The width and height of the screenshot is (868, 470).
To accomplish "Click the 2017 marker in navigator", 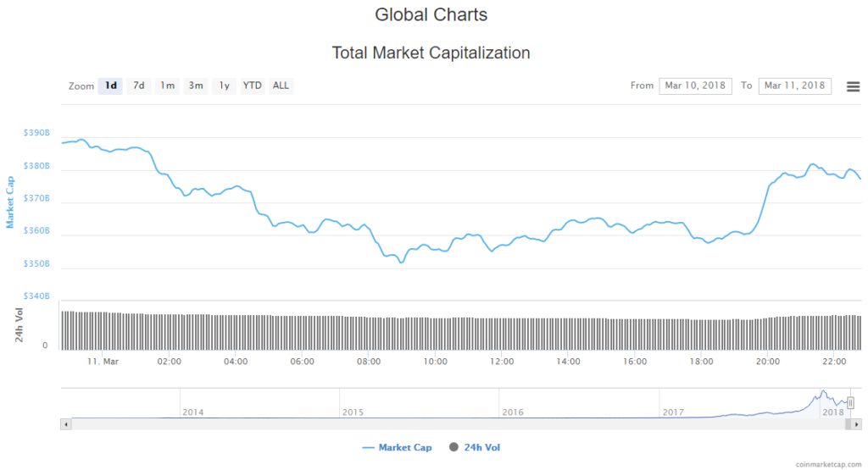I will (x=673, y=412).
